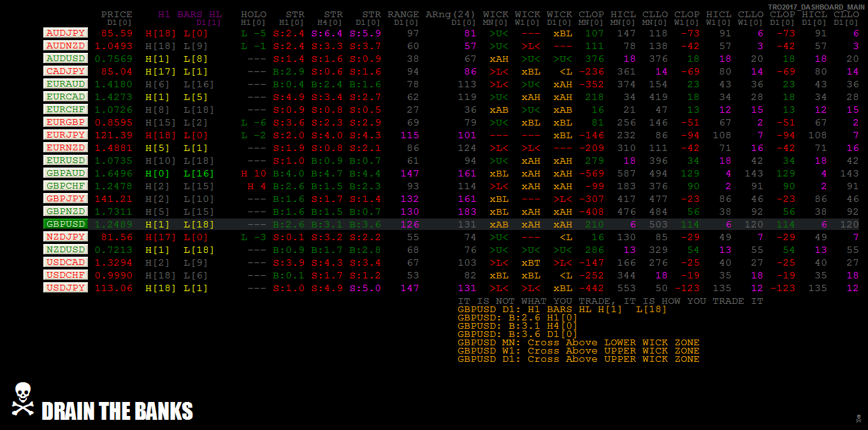Click the large skull and crossbones icon
The width and height of the screenshot is (868, 430).
pos(23,399)
